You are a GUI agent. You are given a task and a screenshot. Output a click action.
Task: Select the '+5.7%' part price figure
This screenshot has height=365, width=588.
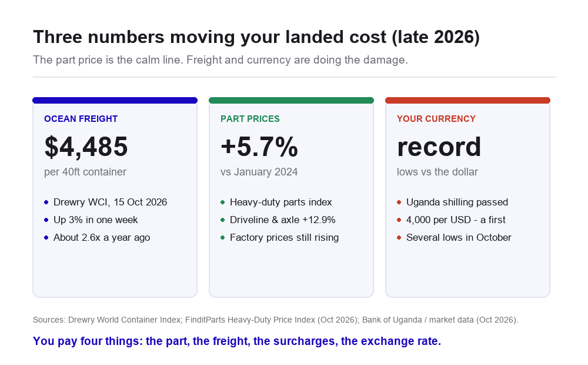[x=259, y=147]
